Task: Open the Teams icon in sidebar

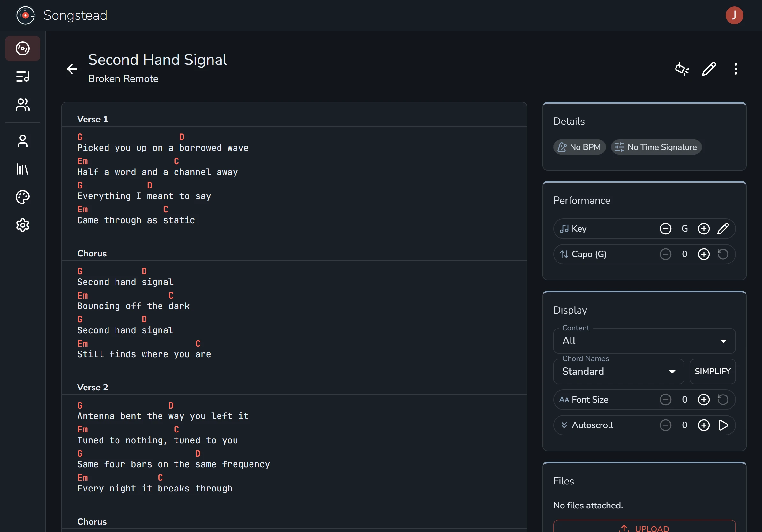Action: [23, 105]
